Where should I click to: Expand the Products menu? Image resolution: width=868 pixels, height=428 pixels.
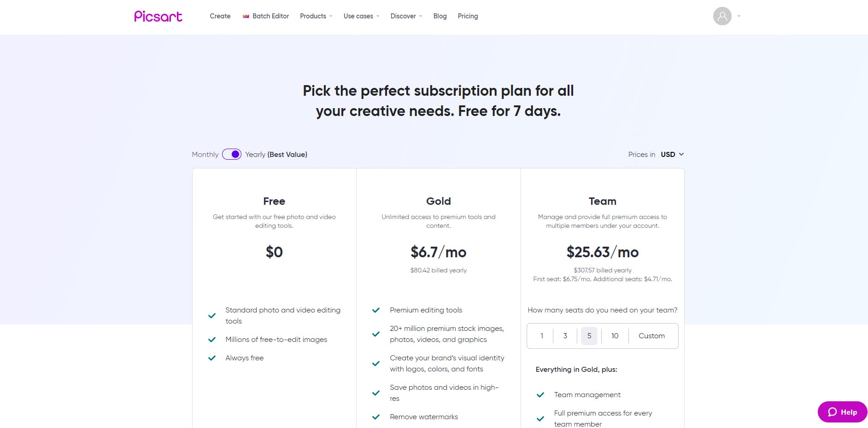[x=316, y=16]
